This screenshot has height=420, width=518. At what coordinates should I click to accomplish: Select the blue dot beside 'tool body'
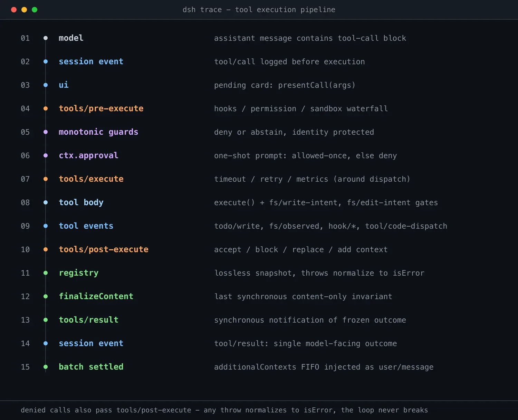46,202
